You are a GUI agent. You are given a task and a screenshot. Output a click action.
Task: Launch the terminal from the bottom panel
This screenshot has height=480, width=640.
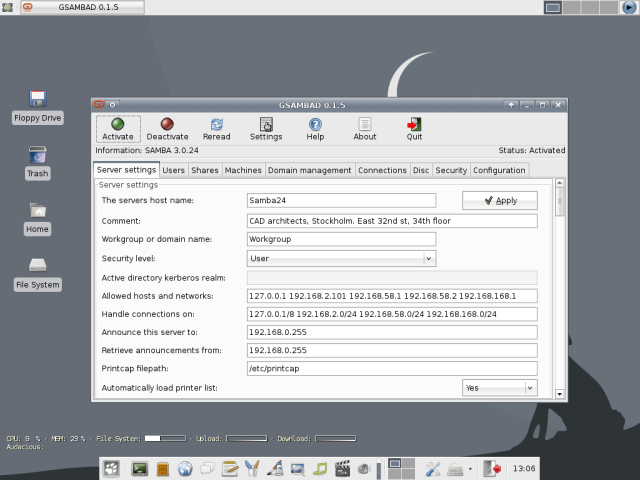(x=140, y=469)
